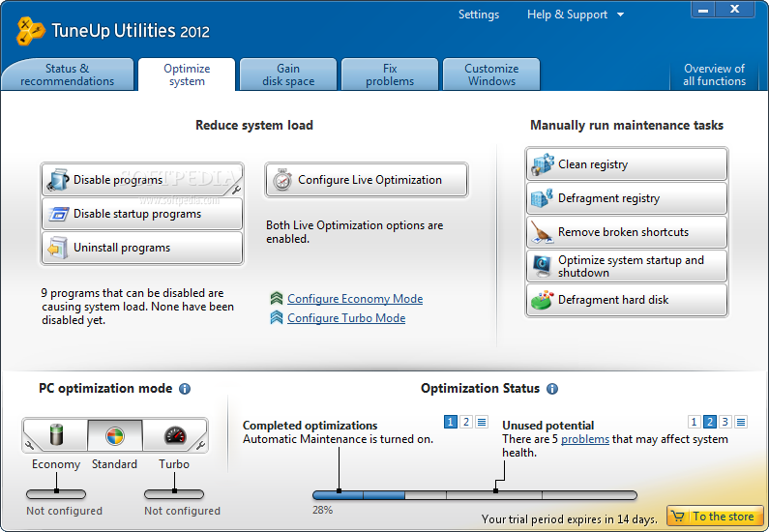Click the 28% progress value
The image size is (769, 532).
pyautogui.click(x=323, y=510)
